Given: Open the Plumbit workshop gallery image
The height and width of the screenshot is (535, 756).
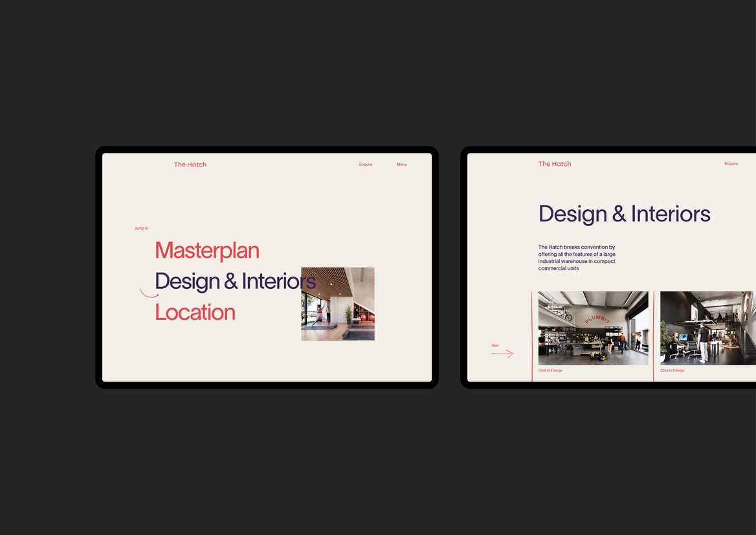Looking at the screenshot, I should [x=593, y=328].
